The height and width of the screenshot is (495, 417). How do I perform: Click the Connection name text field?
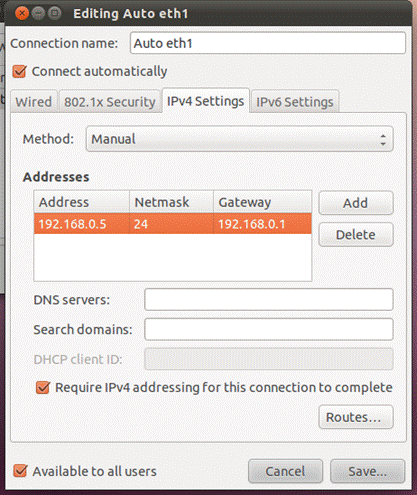click(x=268, y=43)
